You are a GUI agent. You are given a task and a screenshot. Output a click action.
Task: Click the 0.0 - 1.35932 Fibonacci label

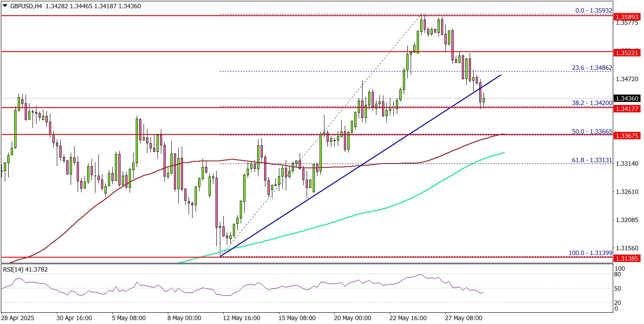pos(593,10)
